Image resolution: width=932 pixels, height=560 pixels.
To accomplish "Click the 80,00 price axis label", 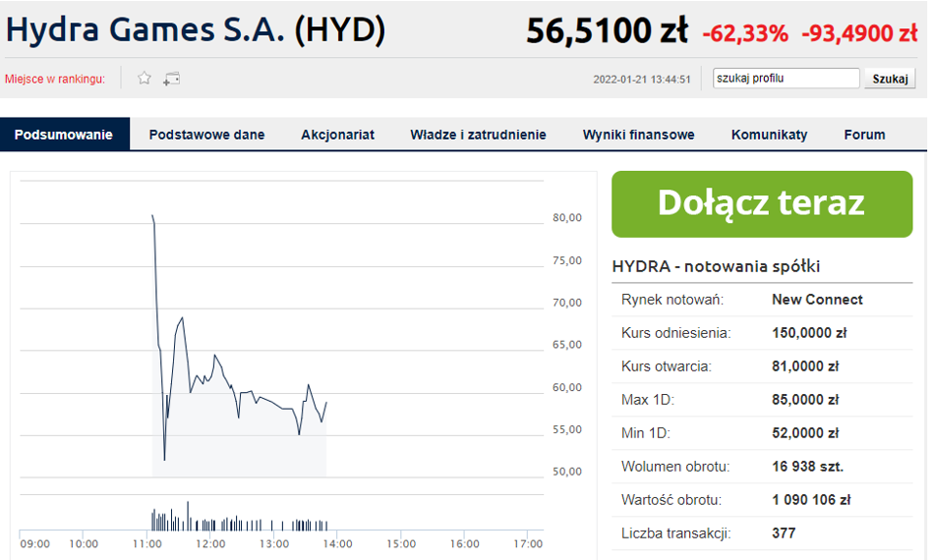I will pyautogui.click(x=567, y=218).
